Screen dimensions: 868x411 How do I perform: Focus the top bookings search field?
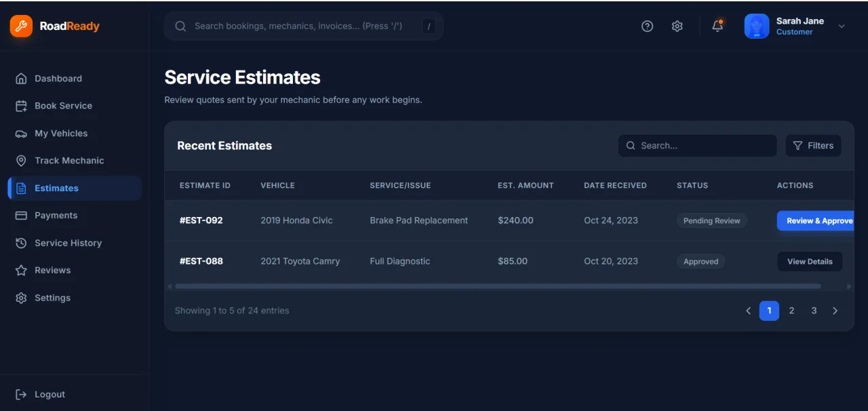click(304, 26)
